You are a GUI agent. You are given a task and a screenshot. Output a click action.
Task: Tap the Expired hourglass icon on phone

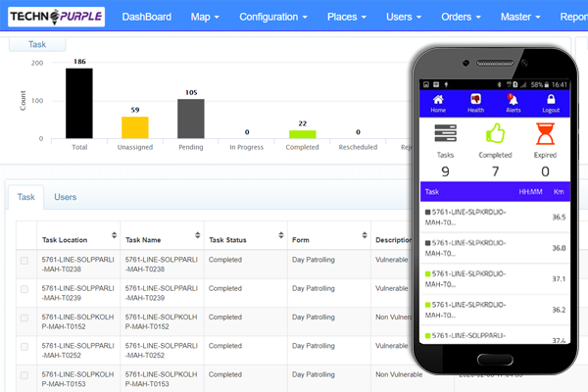[545, 134]
